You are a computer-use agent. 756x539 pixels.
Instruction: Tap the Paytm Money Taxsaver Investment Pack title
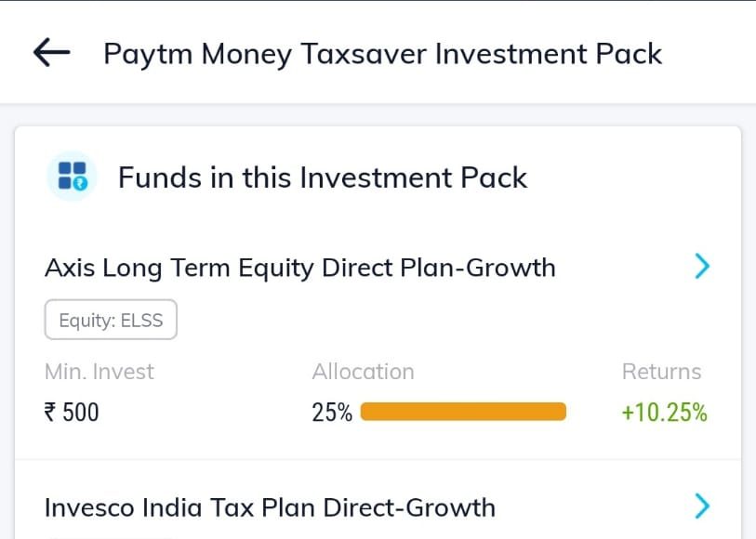point(382,54)
